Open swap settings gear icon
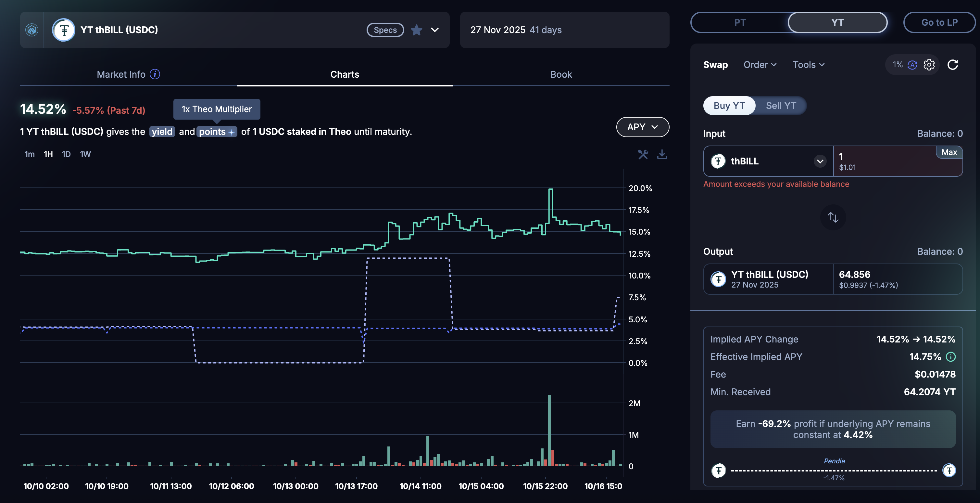This screenshot has height=503, width=980. pyautogui.click(x=929, y=65)
